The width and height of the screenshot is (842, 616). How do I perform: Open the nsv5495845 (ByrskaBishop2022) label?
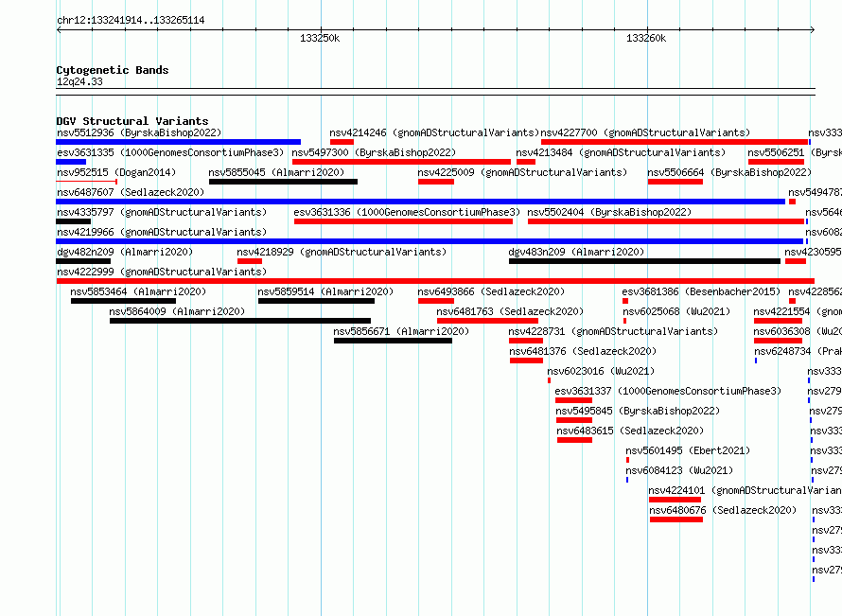[638, 411]
